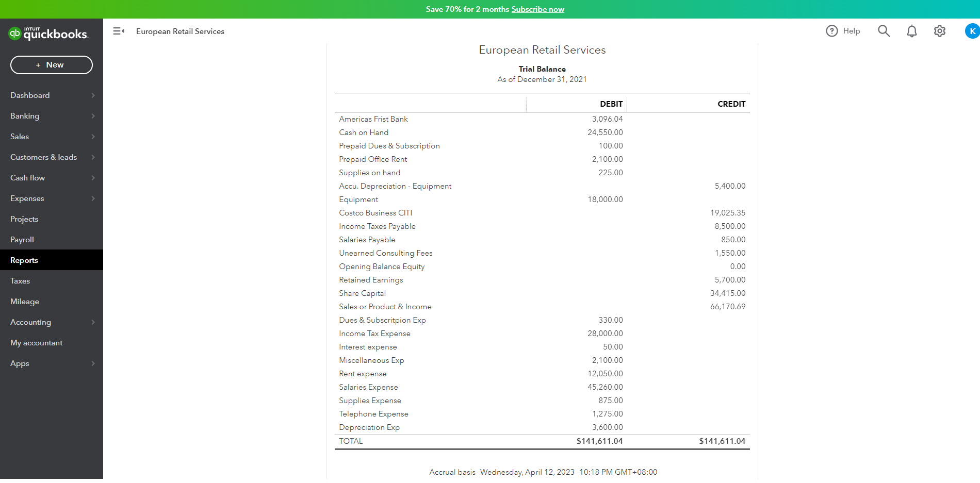Open the notifications bell icon

click(912, 31)
